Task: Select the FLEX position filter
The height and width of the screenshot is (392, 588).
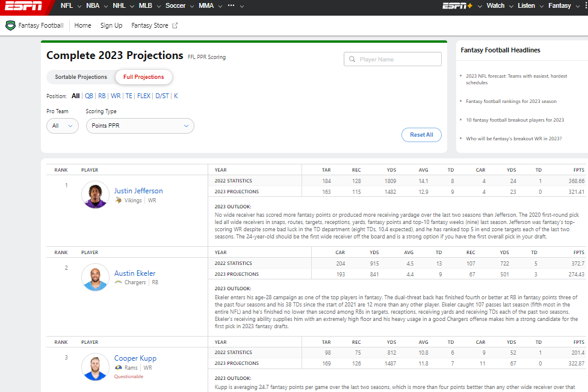Action: 143,95
